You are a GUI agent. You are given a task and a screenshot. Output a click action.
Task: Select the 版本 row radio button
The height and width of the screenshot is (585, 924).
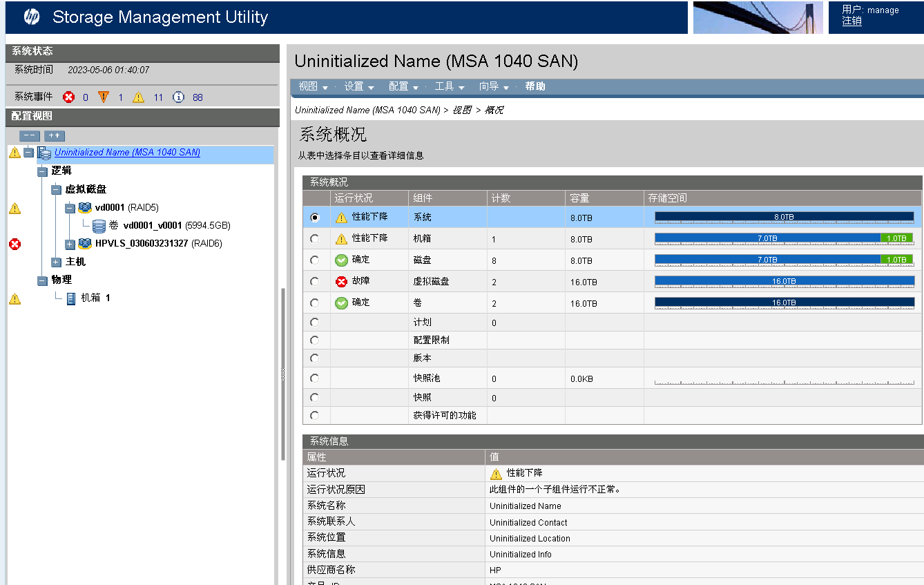(x=315, y=358)
